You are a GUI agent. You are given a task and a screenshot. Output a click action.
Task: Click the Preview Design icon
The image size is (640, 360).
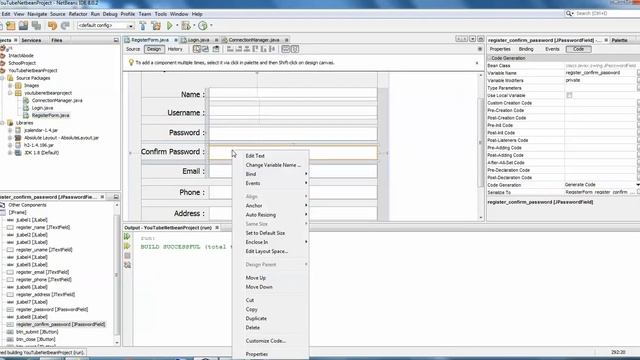tap(216, 49)
